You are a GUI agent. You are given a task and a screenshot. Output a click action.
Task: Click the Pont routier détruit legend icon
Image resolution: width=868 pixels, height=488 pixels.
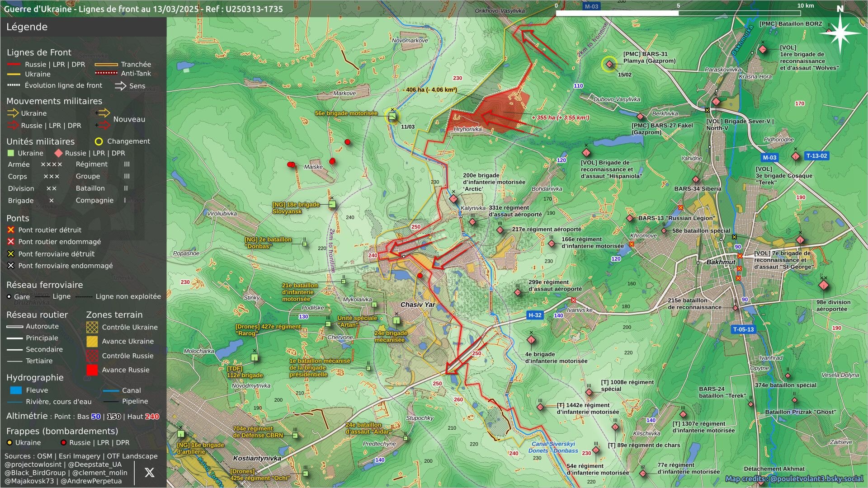(11, 230)
